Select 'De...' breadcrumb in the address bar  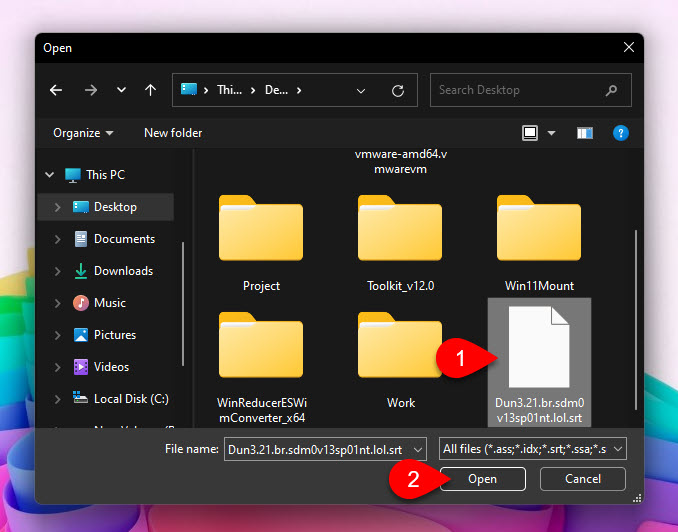tap(276, 90)
